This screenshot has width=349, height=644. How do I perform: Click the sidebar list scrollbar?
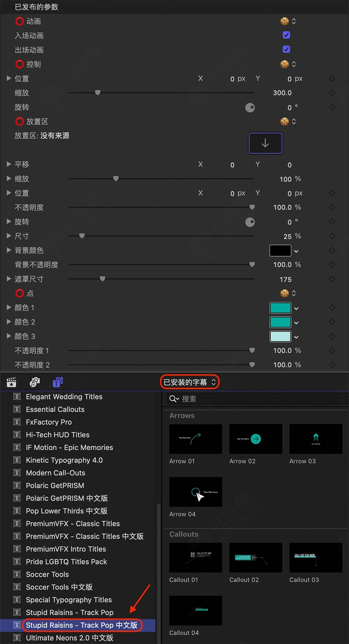click(159, 573)
